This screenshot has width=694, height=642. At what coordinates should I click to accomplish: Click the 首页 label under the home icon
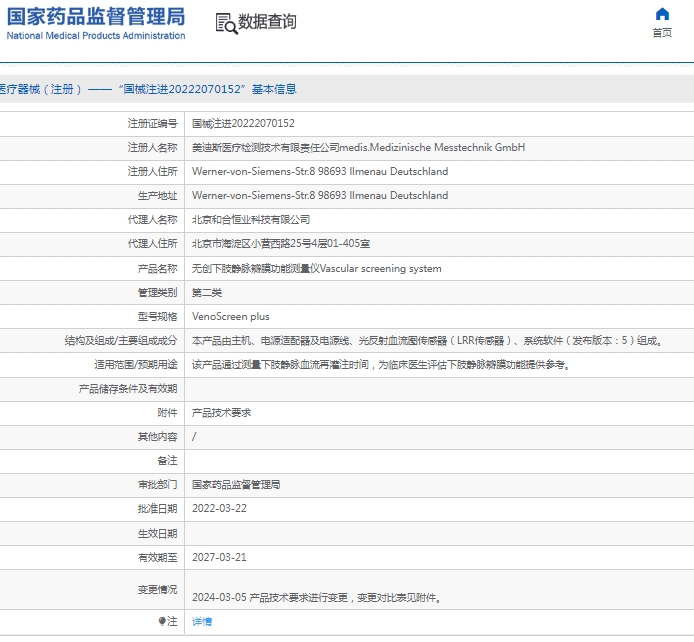tap(662, 33)
